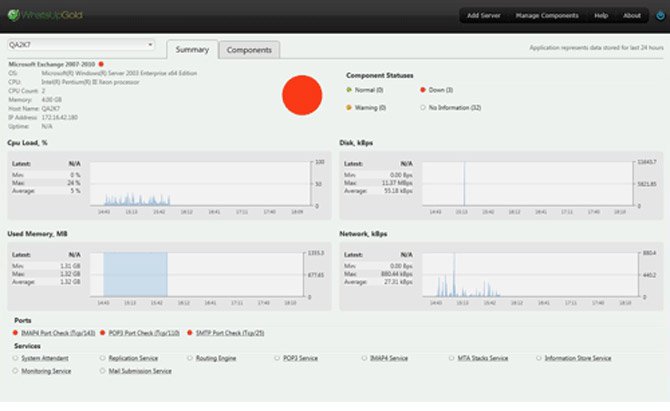The image size is (670, 411).
Task: Click the Used Memory graph area
Action: pos(197,274)
